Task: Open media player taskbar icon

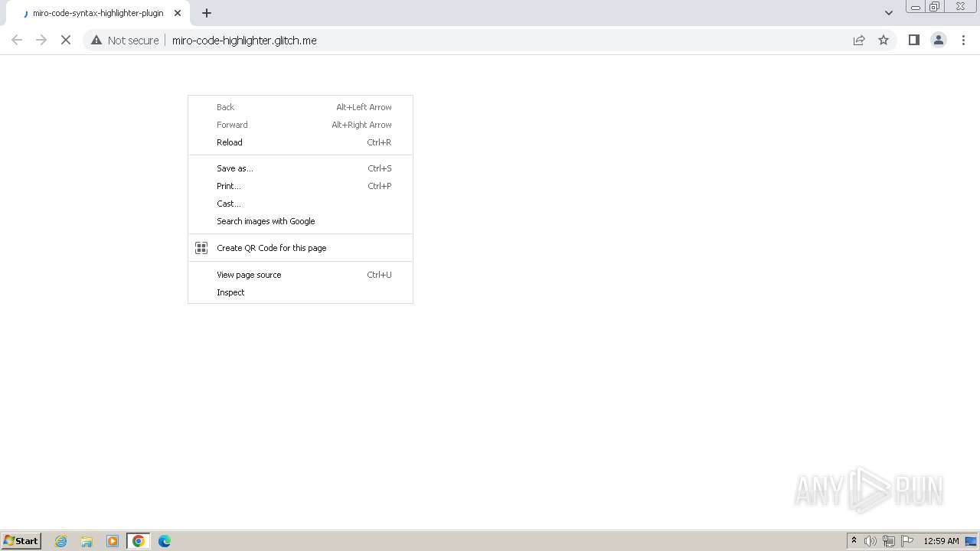Action: pyautogui.click(x=113, y=541)
